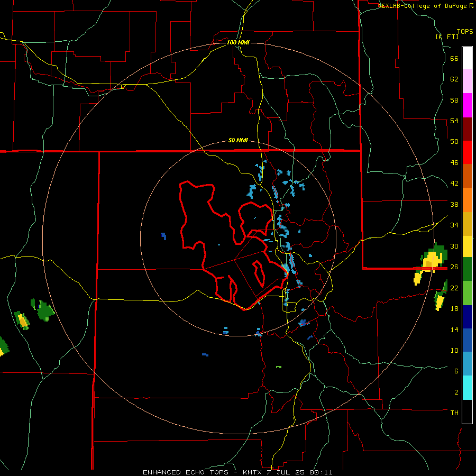Click the light pink legend swatch
Viewport: 476px width, 476px height.
[x=467, y=81]
